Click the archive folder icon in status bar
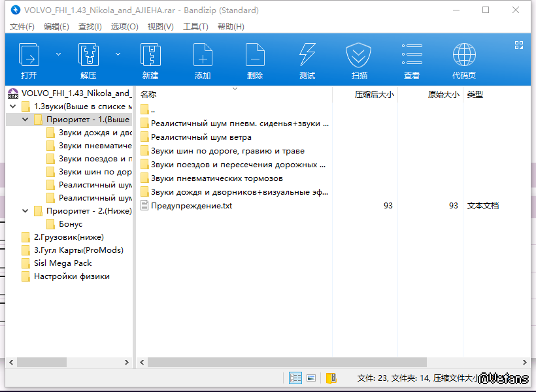The image size is (536, 392). pyautogui.click(x=331, y=378)
